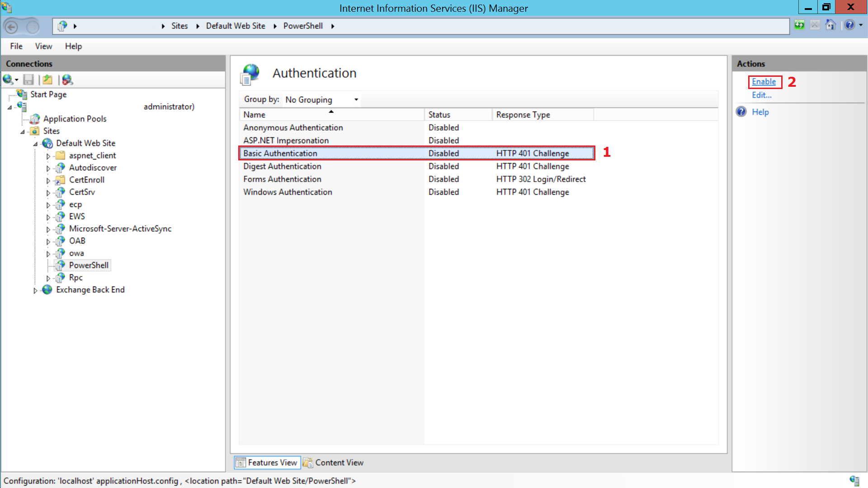Viewport: 868px width, 488px height.
Task: Switch to the Content View tab
Action: (334, 463)
